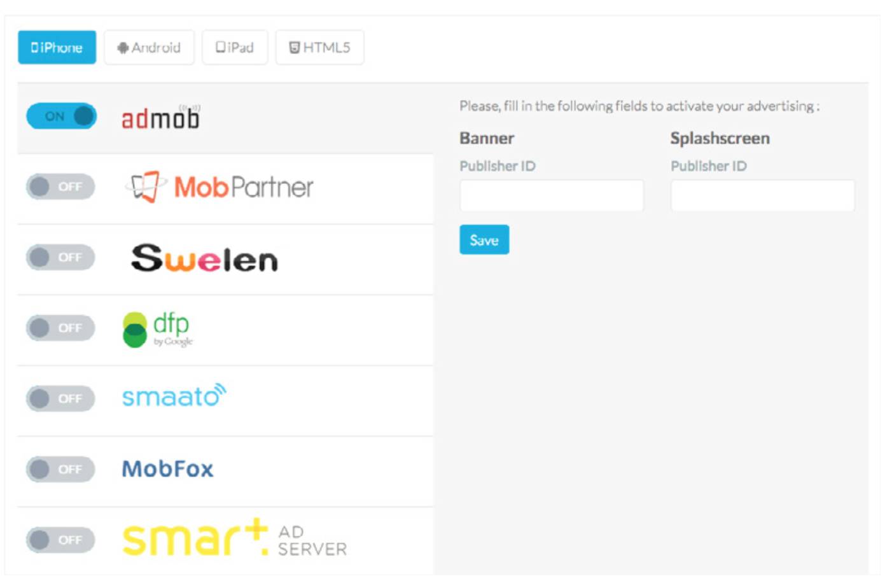Screen dimensions: 892x588
Task: Enable the MobPartner toggle
Action: 60,187
